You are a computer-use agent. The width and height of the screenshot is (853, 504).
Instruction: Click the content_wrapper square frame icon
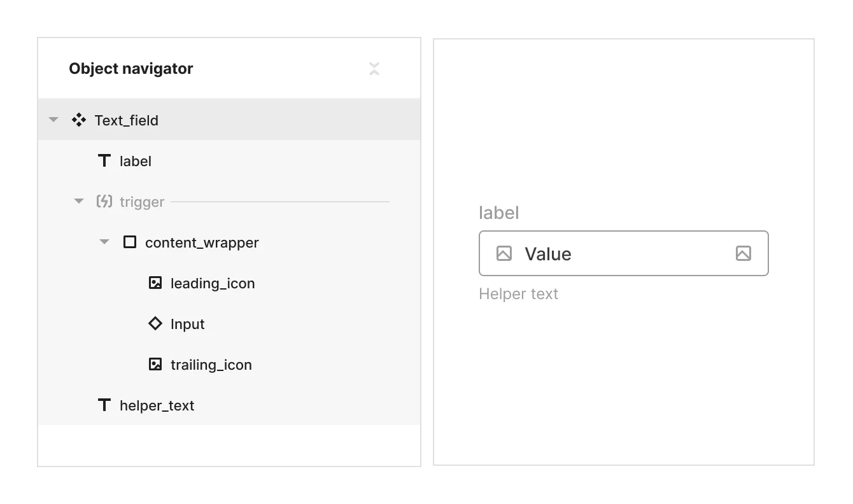130,242
